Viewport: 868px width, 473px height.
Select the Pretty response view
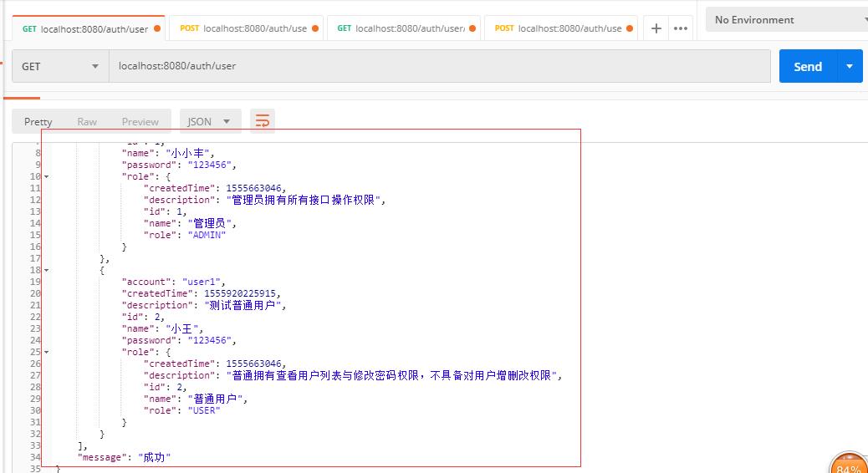pos(38,122)
